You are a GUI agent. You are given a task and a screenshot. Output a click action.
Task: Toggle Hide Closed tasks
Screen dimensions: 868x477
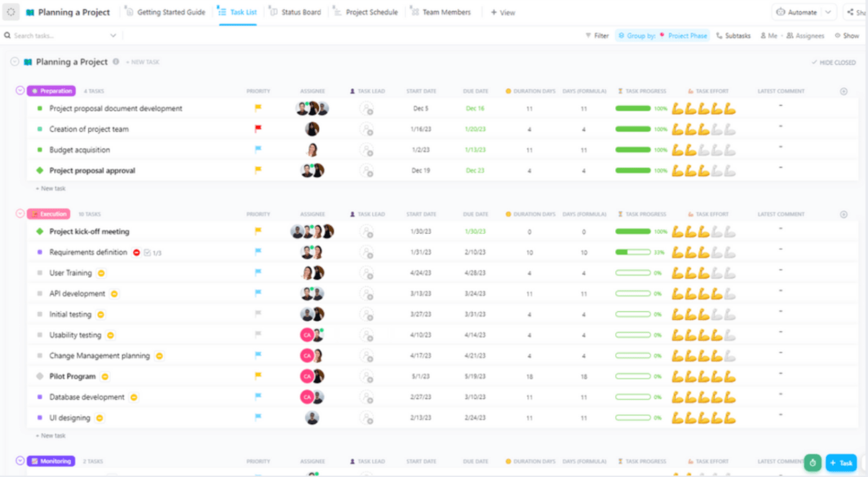833,63
